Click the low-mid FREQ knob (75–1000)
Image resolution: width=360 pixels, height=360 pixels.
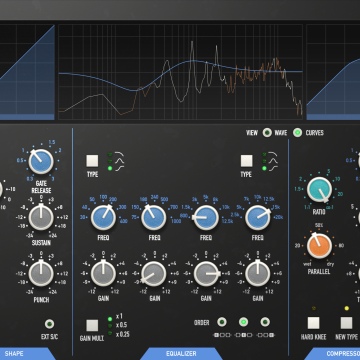coord(154,218)
